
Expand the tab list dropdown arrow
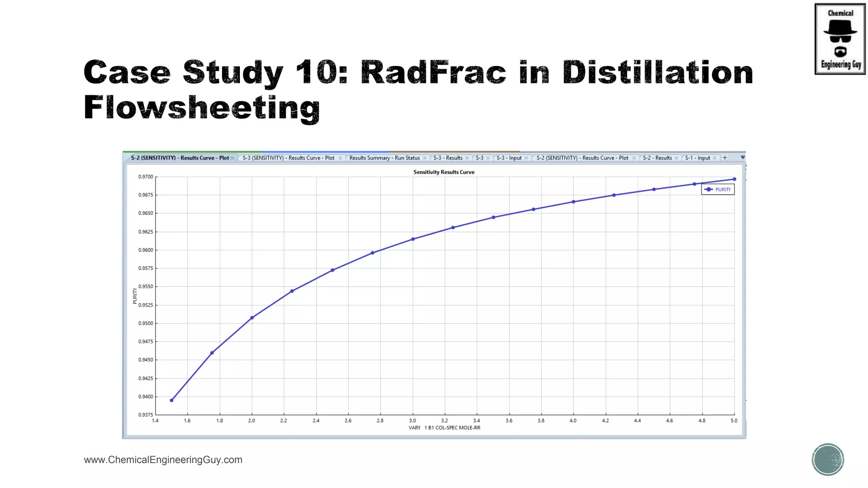[743, 158]
